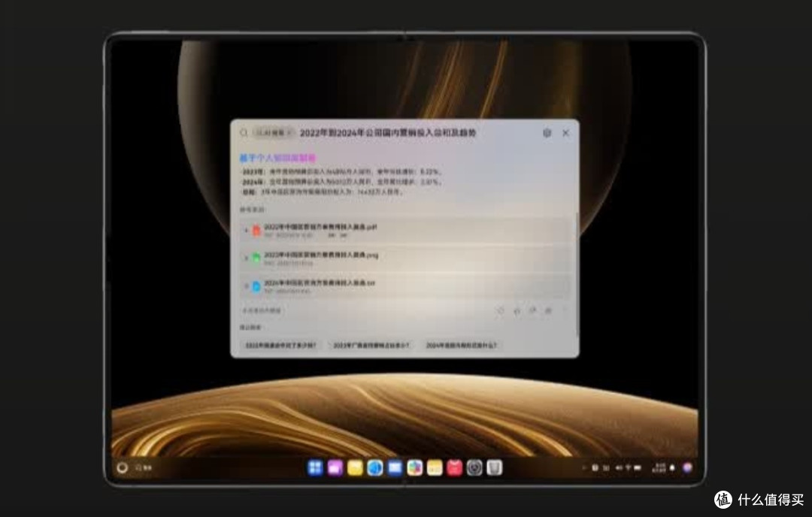Expand the 2022 pdf file row arrow
This screenshot has width=812, height=517.
[x=245, y=230]
